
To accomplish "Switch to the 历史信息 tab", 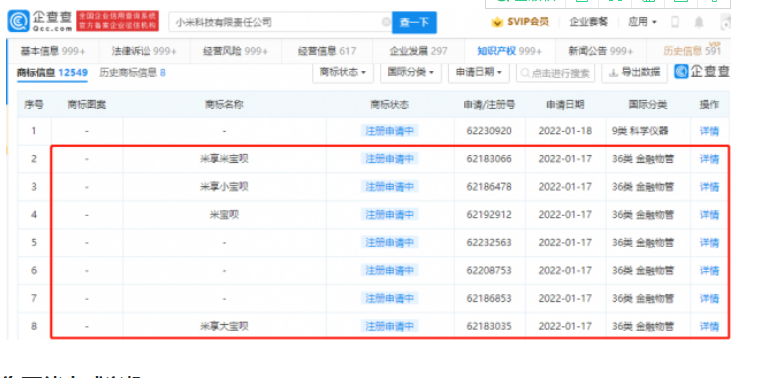I will pyautogui.click(x=692, y=51).
